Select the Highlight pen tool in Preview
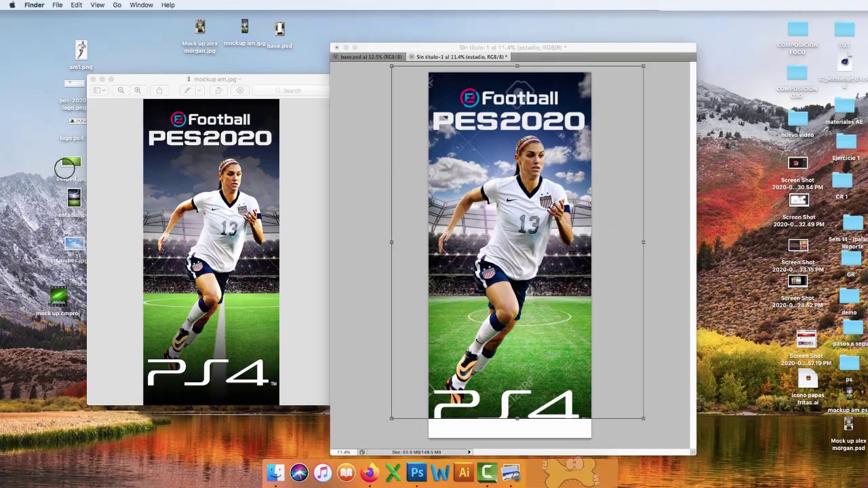868x488 pixels. pos(188,90)
